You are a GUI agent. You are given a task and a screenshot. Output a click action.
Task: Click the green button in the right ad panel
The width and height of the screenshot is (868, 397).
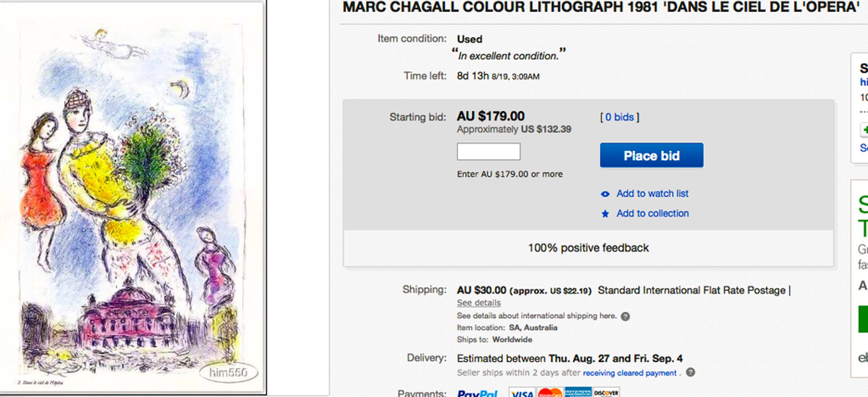pyautogui.click(x=863, y=319)
